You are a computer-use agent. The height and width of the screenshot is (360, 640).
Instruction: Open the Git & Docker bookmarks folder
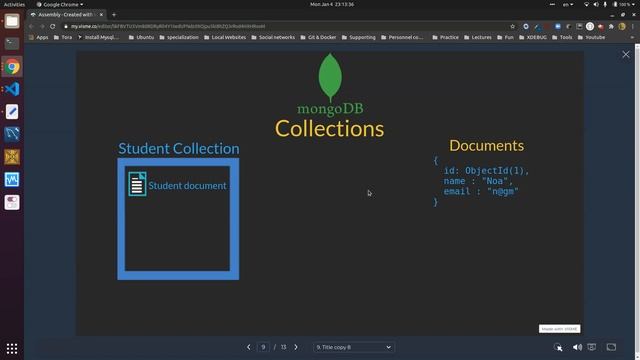click(x=318, y=37)
